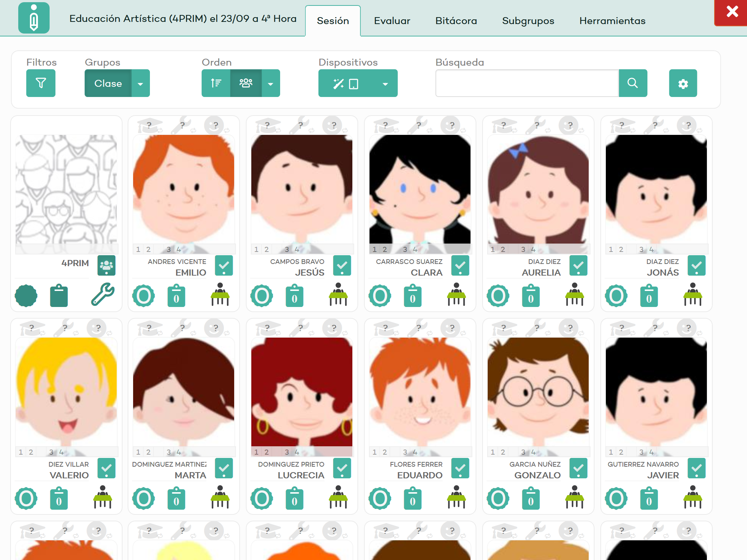Image resolution: width=747 pixels, height=560 pixels.
Task: Click the Búsqueda search text field
Action: coord(527,83)
